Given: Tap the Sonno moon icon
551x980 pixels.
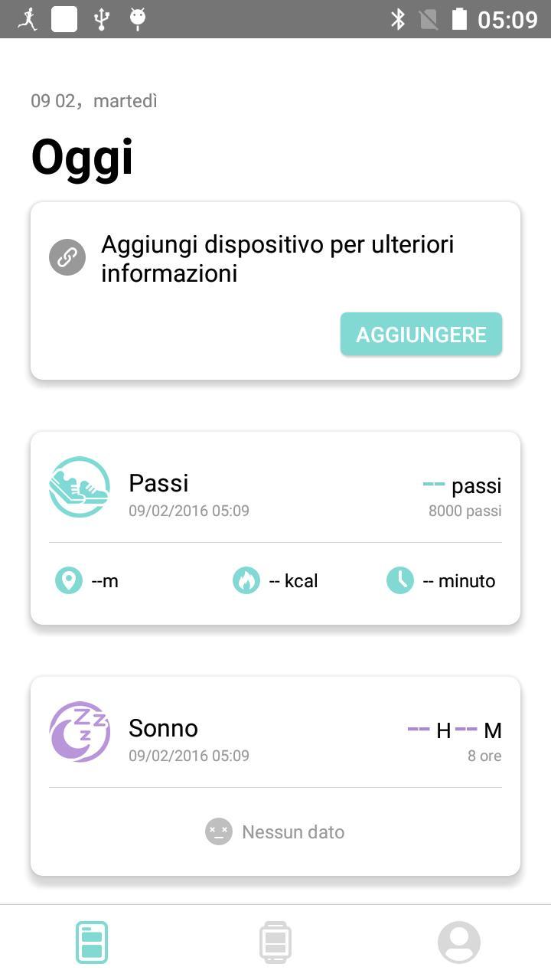Looking at the screenshot, I should [x=80, y=732].
